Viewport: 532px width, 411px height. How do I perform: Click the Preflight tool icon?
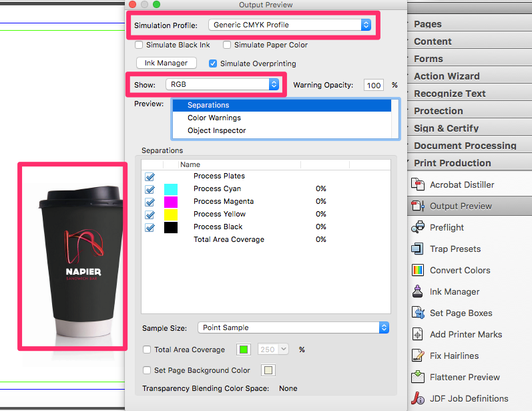tap(419, 228)
